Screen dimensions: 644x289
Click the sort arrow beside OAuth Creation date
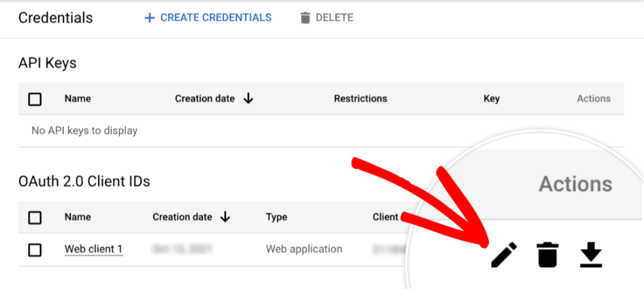225,217
